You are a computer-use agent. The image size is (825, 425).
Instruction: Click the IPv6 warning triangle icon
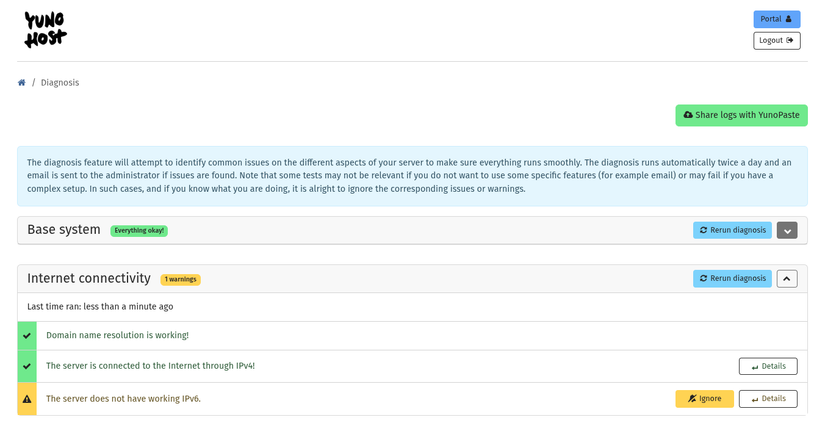27,399
